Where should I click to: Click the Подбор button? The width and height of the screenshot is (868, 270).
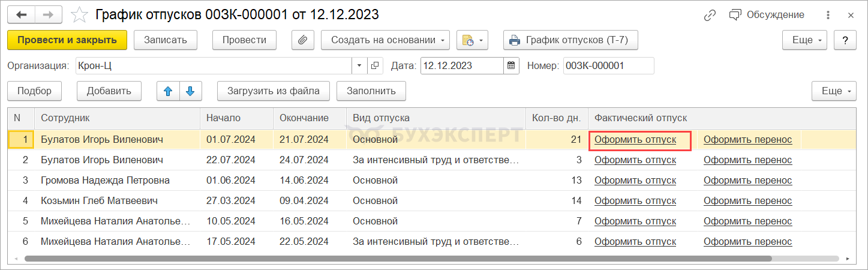pyautogui.click(x=34, y=91)
